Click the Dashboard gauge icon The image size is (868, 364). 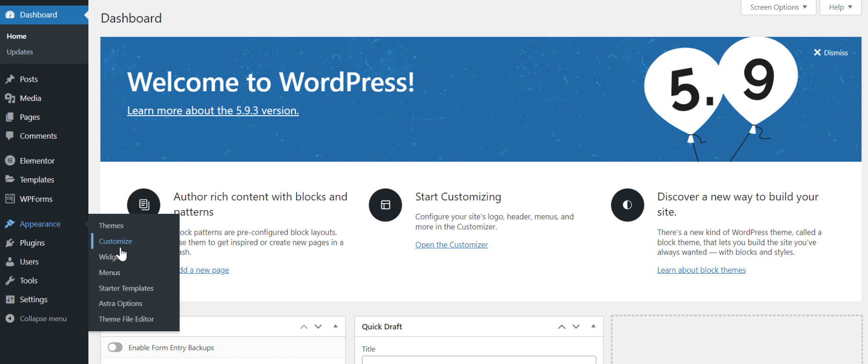click(x=10, y=15)
